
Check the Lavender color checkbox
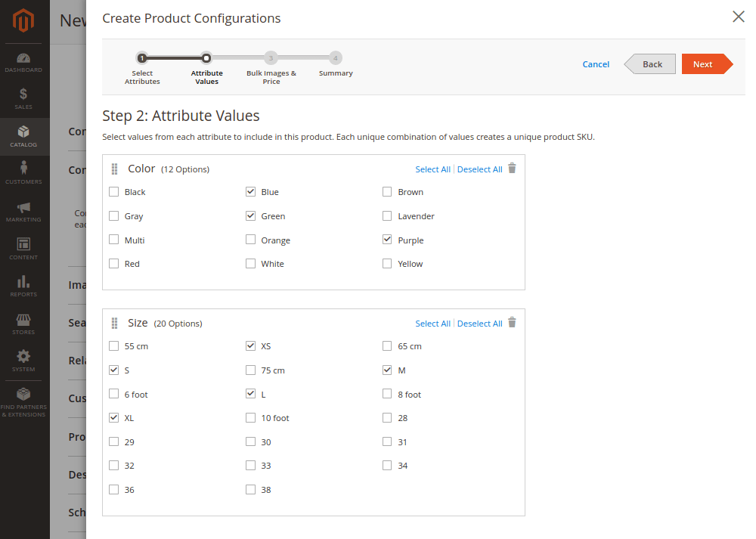point(387,216)
